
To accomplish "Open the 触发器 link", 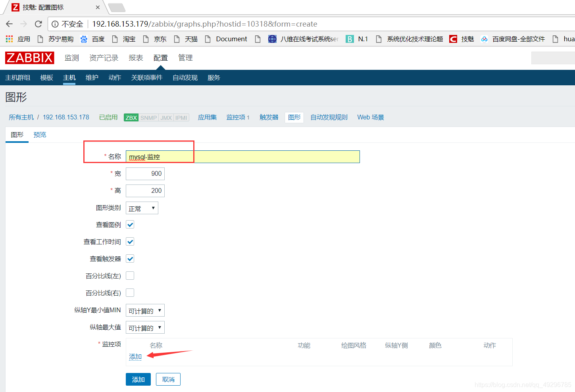I will (269, 117).
